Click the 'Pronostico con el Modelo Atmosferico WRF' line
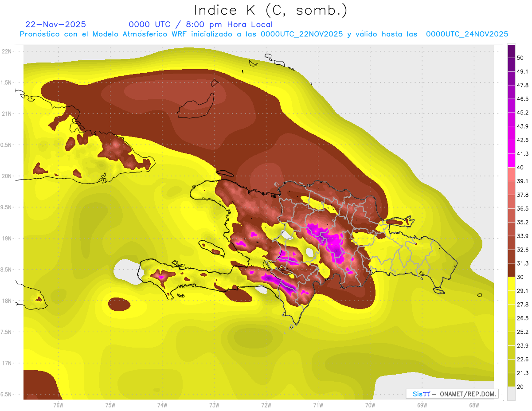This screenshot has width=532, height=411. coord(264,34)
